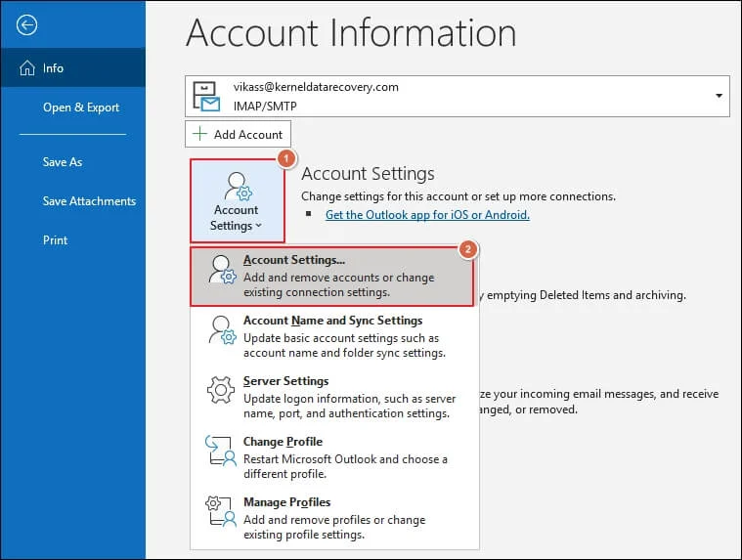The height and width of the screenshot is (560, 742).
Task: Click 'emptying Deleted Items and archiving' text
Action: (587, 295)
